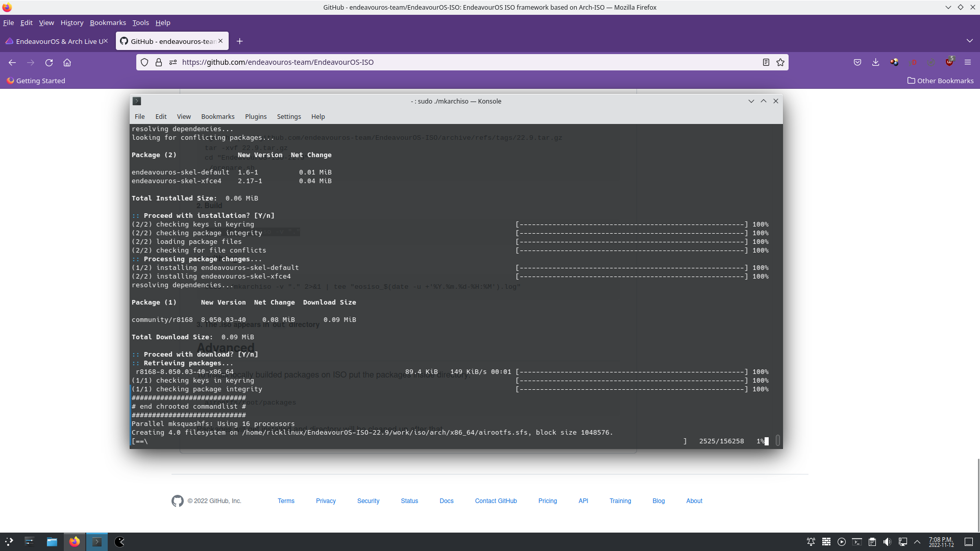Open the Firefox home page

[x=67, y=62]
